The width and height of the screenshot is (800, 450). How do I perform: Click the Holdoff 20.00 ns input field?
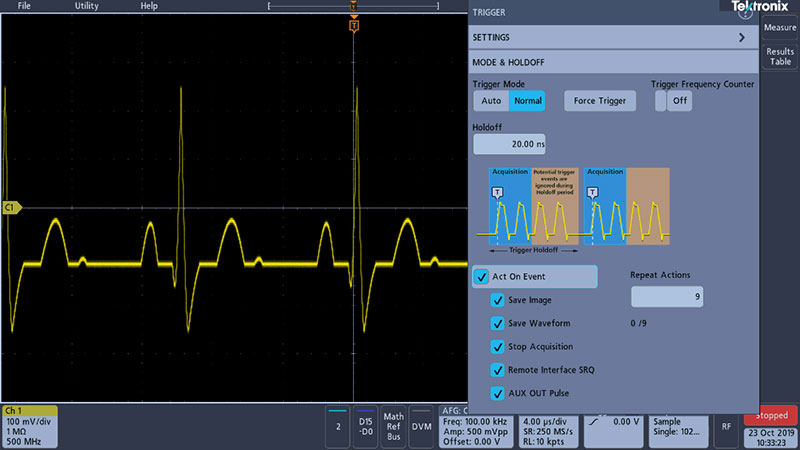pos(509,144)
